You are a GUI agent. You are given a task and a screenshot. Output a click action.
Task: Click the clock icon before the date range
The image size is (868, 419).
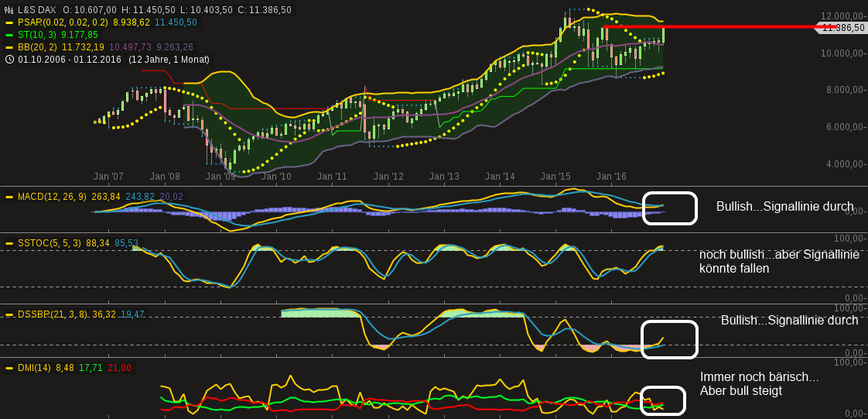coord(9,60)
